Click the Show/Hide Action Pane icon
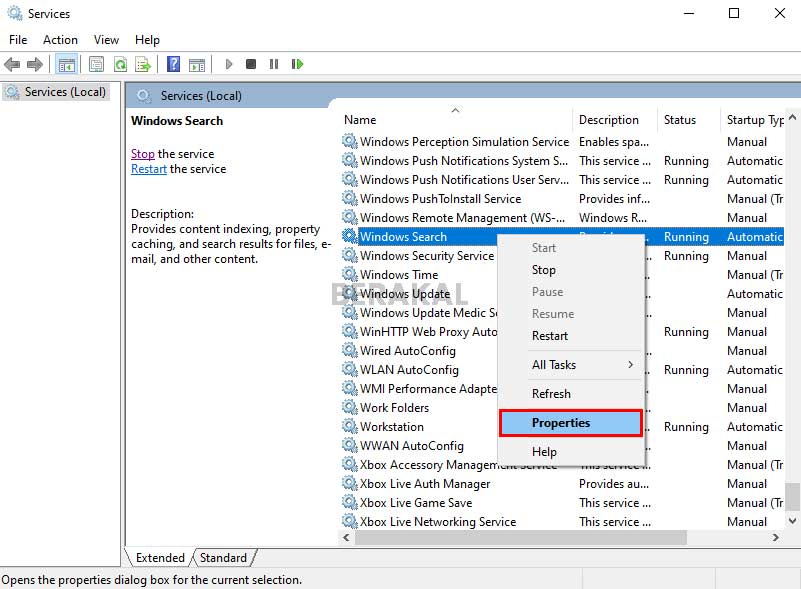Image resolution: width=801 pixels, height=589 pixels. coord(197,64)
